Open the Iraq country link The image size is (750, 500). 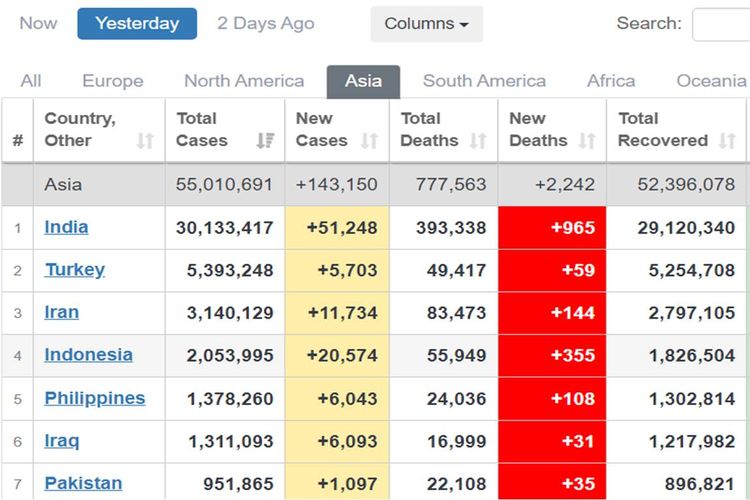coord(62,441)
